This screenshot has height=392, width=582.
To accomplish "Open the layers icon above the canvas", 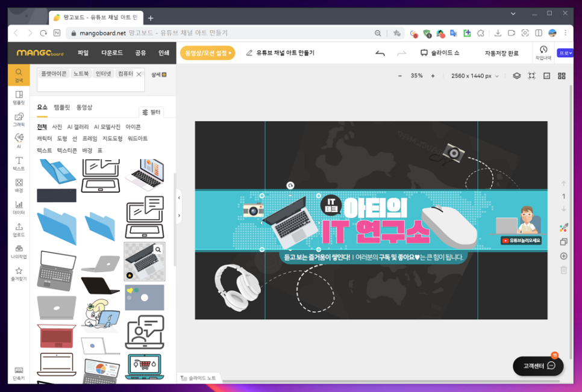I will point(517,76).
